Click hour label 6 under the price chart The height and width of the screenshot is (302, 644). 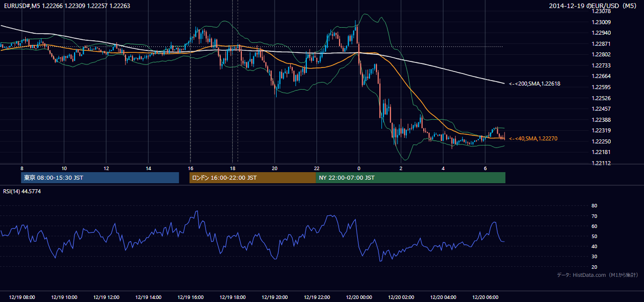pos(485,168)
